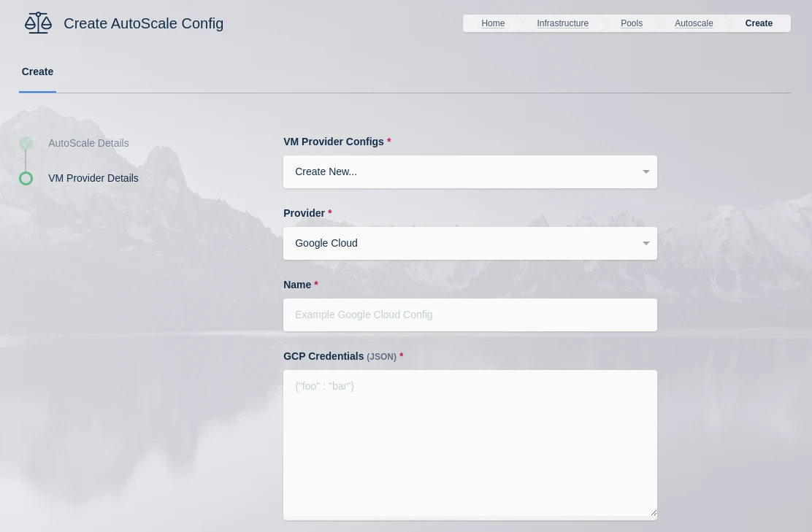Expand the 'Google Cloud' Provider dropdown

point(470,244)
